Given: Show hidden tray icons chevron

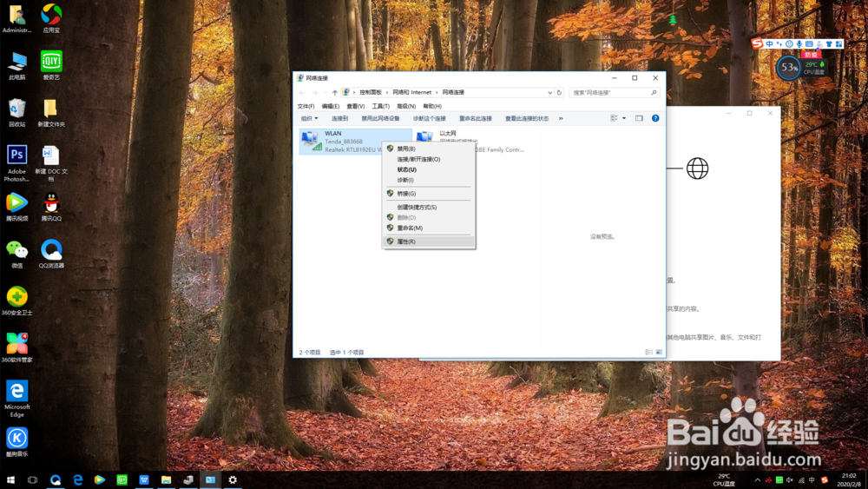Looking at the screenshot, I should coord(757,479).
